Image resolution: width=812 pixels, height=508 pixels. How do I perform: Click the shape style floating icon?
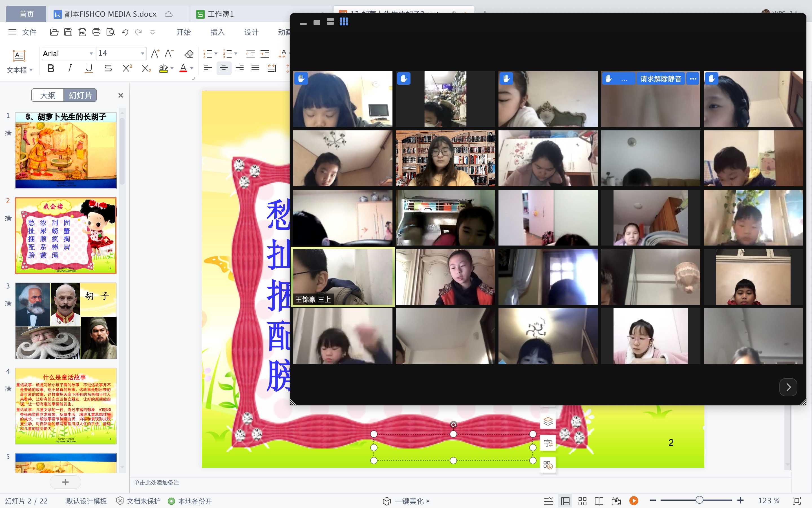(x=548, y=465)
